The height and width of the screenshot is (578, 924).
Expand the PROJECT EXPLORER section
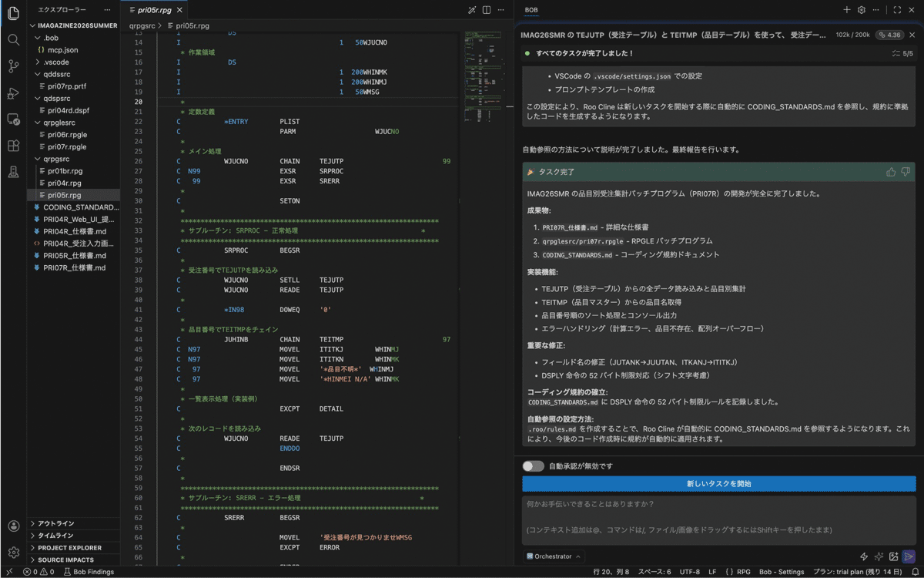click(x=73, y=548)
